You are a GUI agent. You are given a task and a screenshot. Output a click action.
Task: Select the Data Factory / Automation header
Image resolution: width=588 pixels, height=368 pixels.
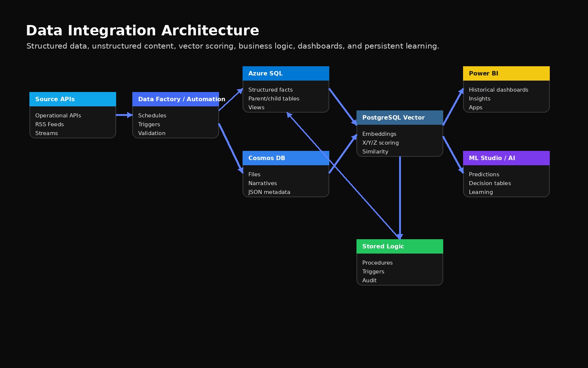[176, 99]
